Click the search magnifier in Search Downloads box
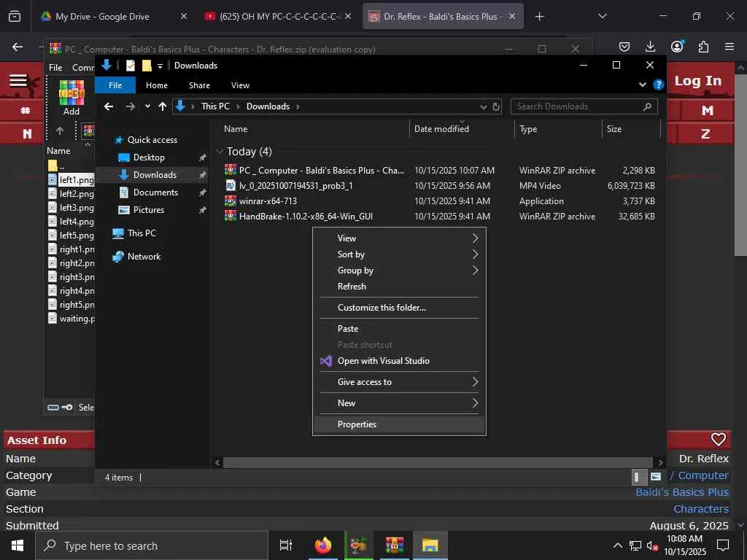This screenshot has width=747, height=560. click(x=647, y=106)
